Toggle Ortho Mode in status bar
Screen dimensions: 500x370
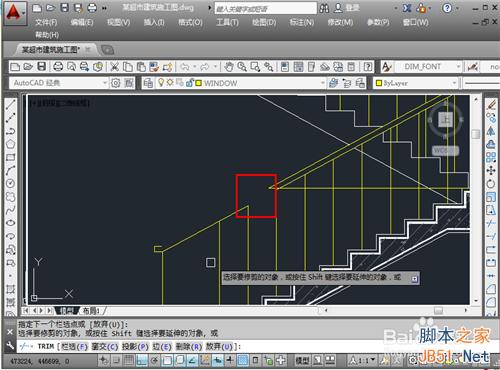(x=142, y=360)
